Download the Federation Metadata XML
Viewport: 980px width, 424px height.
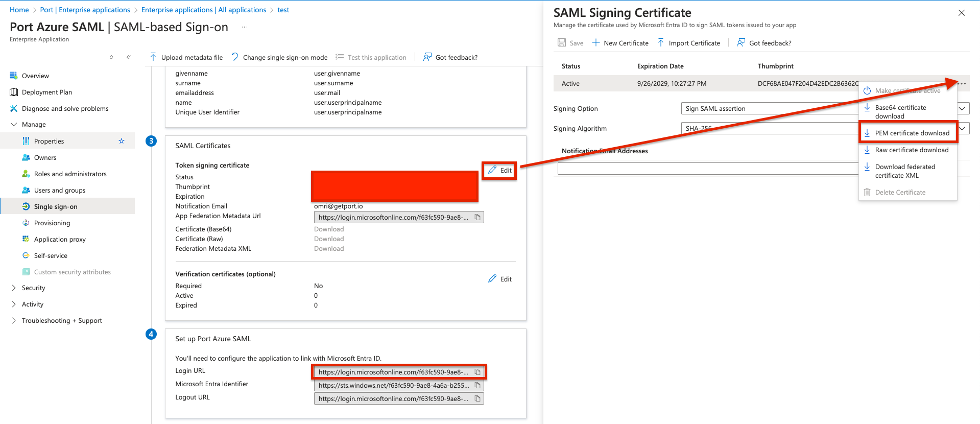[x=329, y=248]
